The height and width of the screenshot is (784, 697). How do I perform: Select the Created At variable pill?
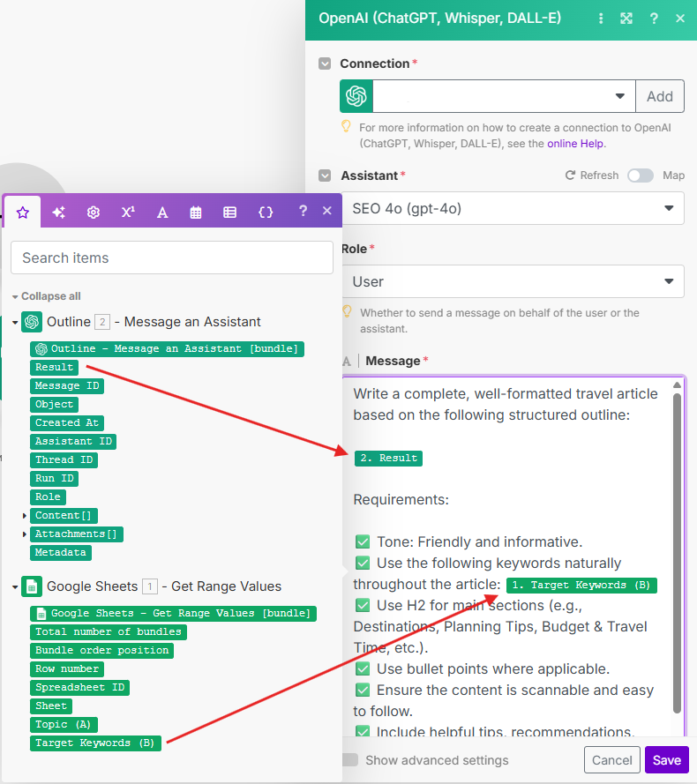coord(67,422)
